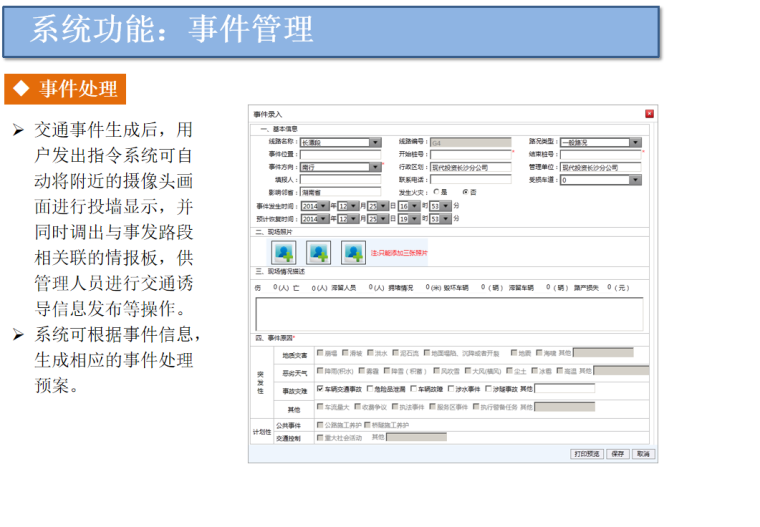Viewport: 760px width, 527px height.
Task: Click the 事件位置 input field
Action: click(340, 155)
